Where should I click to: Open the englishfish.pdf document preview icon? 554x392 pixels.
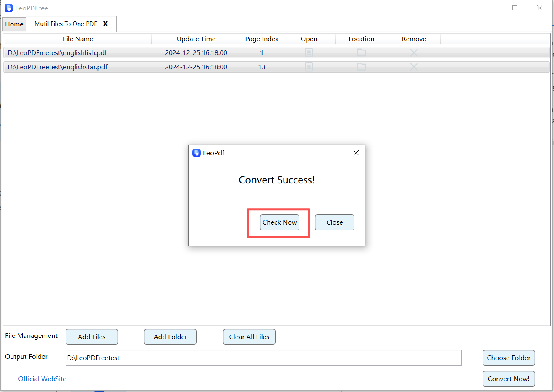pos(309,52)
